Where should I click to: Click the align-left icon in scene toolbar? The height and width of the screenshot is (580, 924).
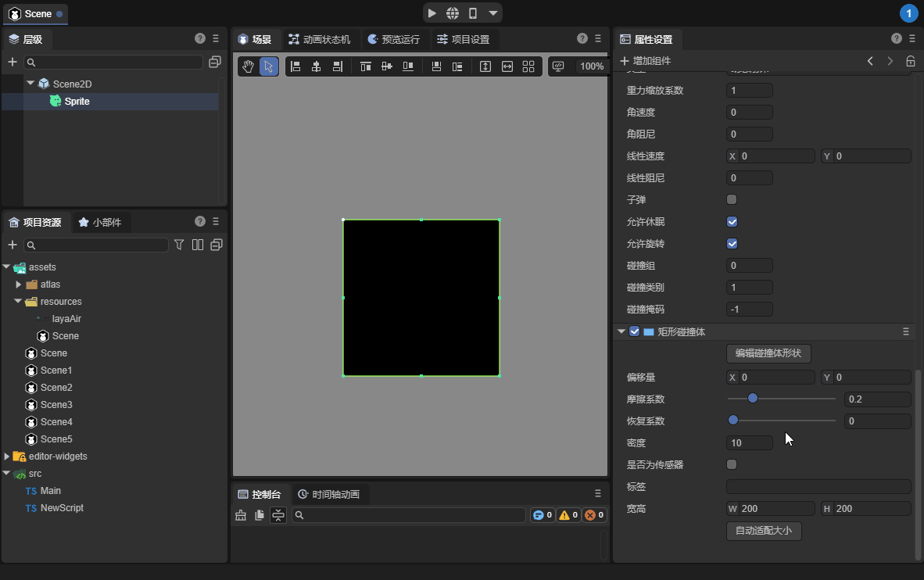295,66
